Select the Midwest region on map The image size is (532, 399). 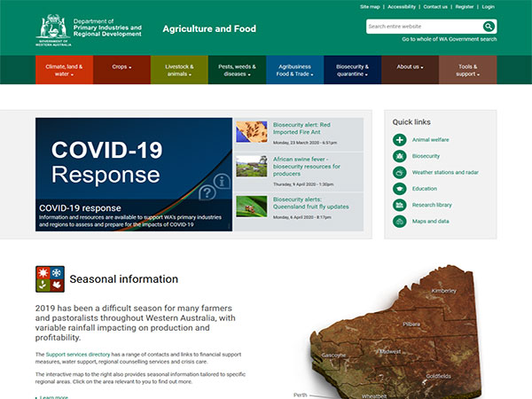pyautogui.click(x=390, y=351)
